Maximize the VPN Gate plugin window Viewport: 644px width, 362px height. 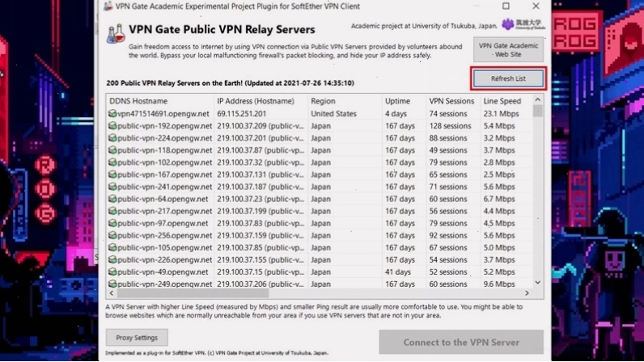[x=506, y=6]
